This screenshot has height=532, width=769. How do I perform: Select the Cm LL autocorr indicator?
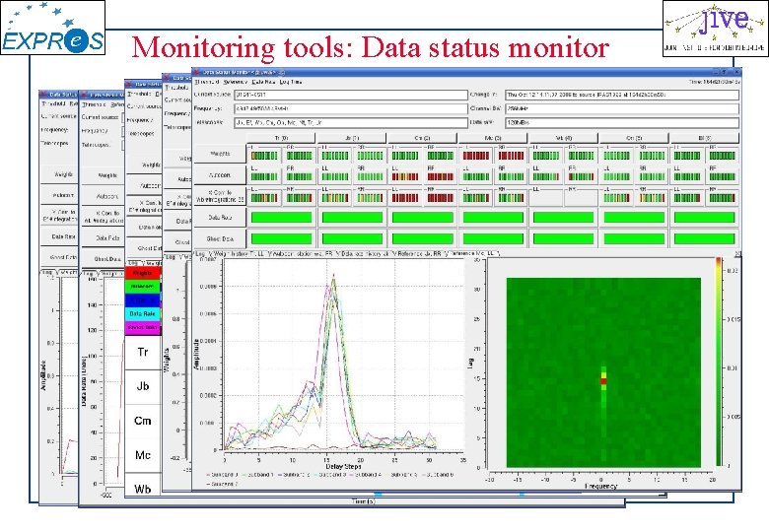(405, 177)
